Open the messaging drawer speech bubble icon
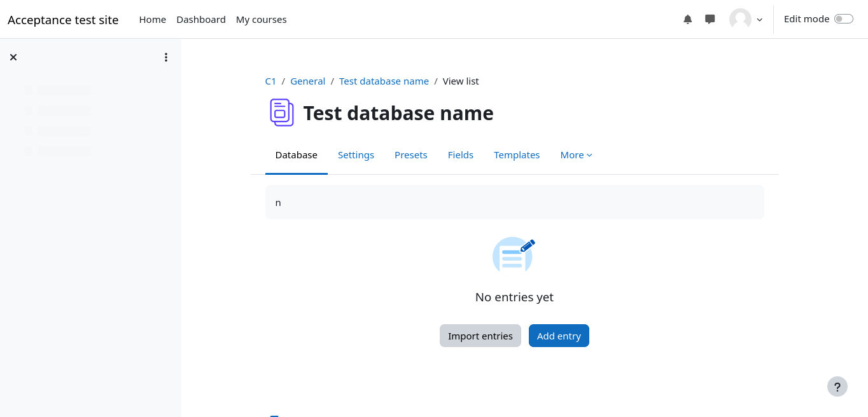The width and height of the screenshot is (868, 417). [710, 20]
